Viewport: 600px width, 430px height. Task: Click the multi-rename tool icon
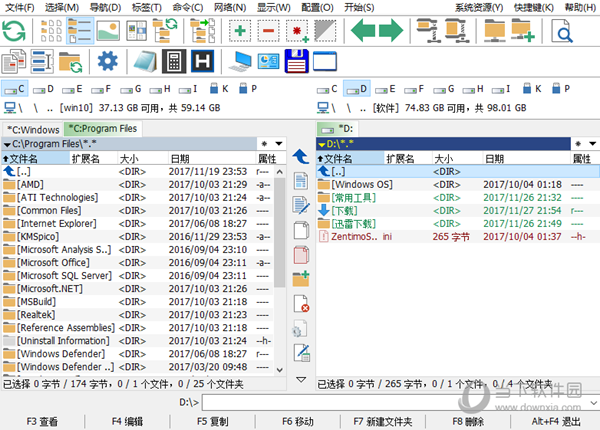click(42, 61)
